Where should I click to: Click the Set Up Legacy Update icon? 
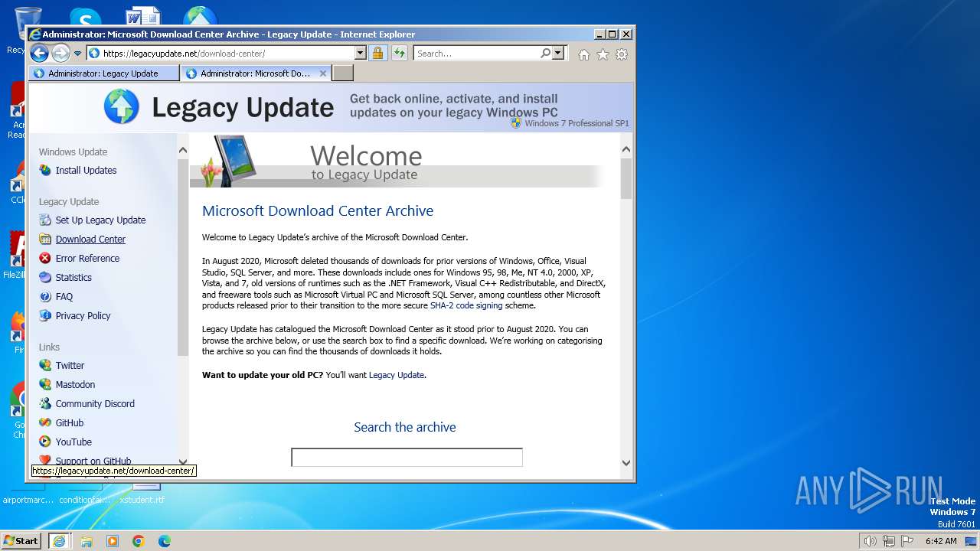coord(45,220)
